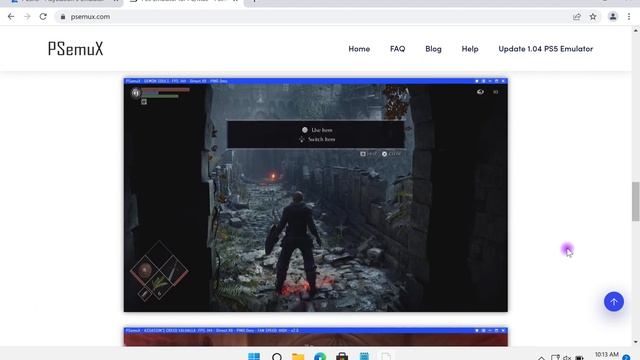Open File Explorer from the taskbar
Screen dimensions: 640x360
298,357
